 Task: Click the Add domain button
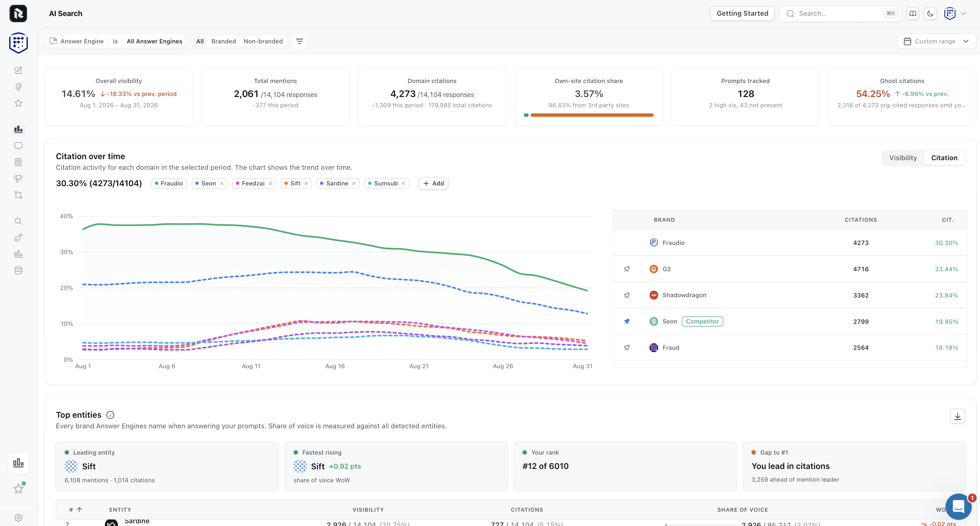tap(433, 184)
